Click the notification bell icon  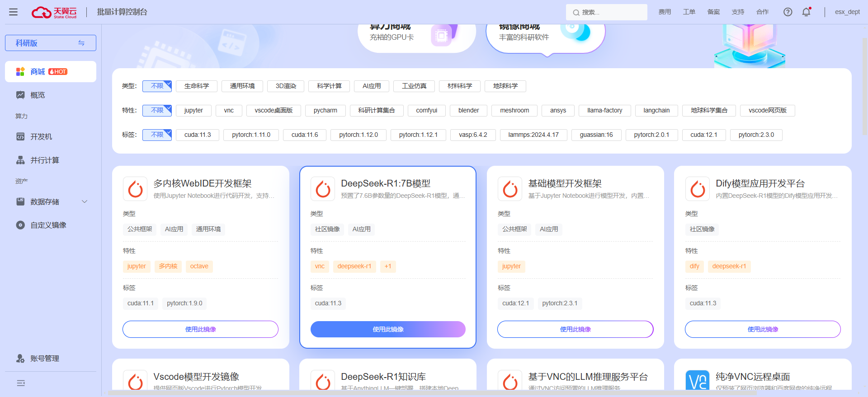pos(806,12)
